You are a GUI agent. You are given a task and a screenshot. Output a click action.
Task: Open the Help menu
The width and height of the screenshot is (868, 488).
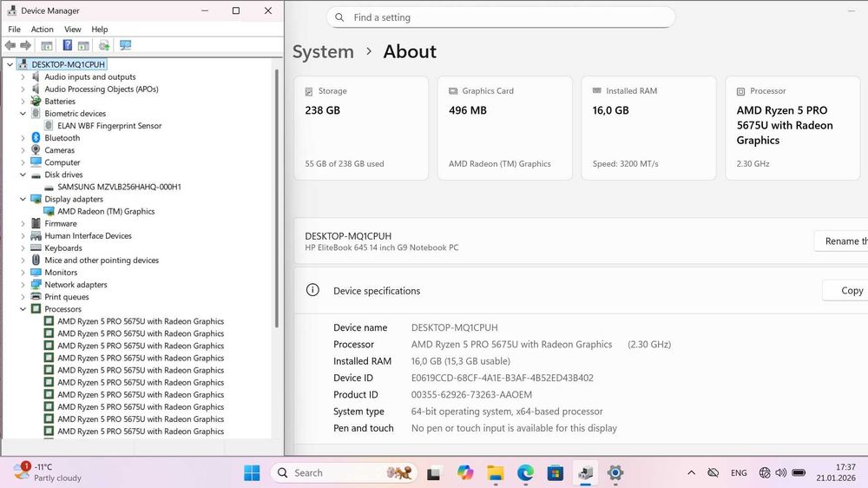click(x=100, y=30)
